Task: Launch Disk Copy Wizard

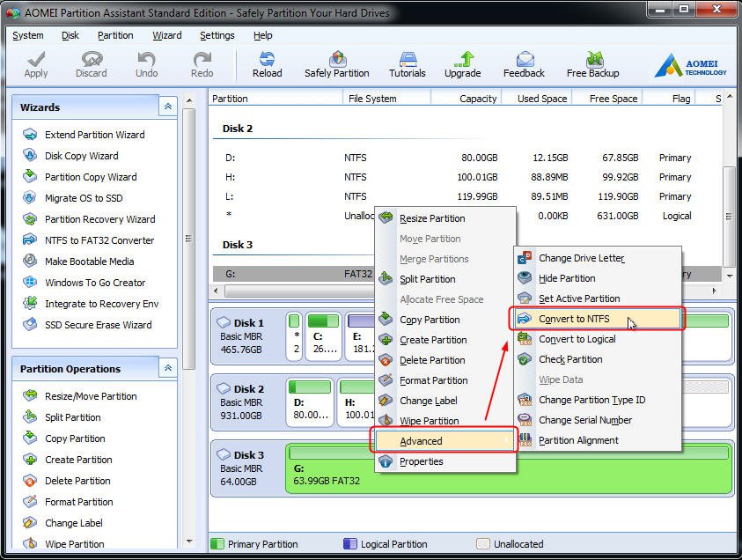Action: pyautogui.click(x=81, y=156)
